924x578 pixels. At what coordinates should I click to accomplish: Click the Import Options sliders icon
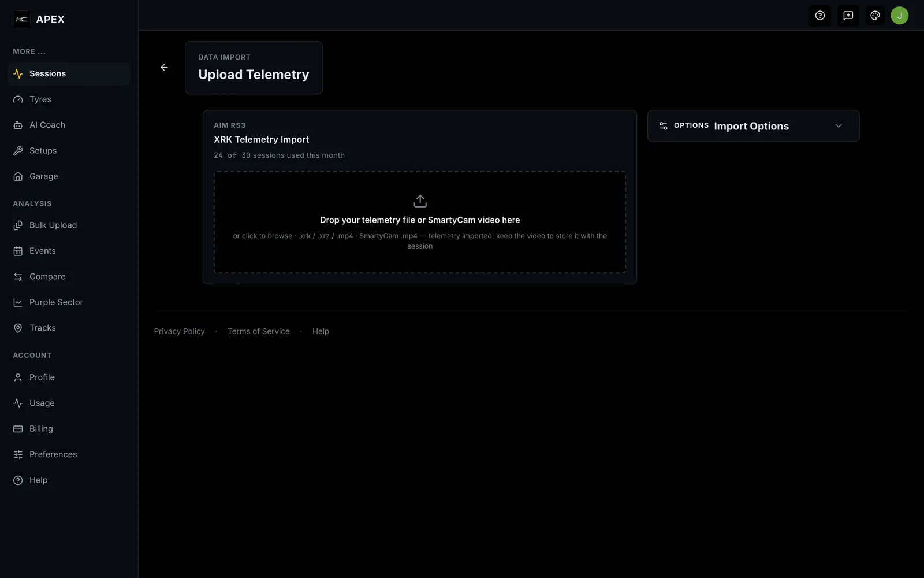coord(663,126)
